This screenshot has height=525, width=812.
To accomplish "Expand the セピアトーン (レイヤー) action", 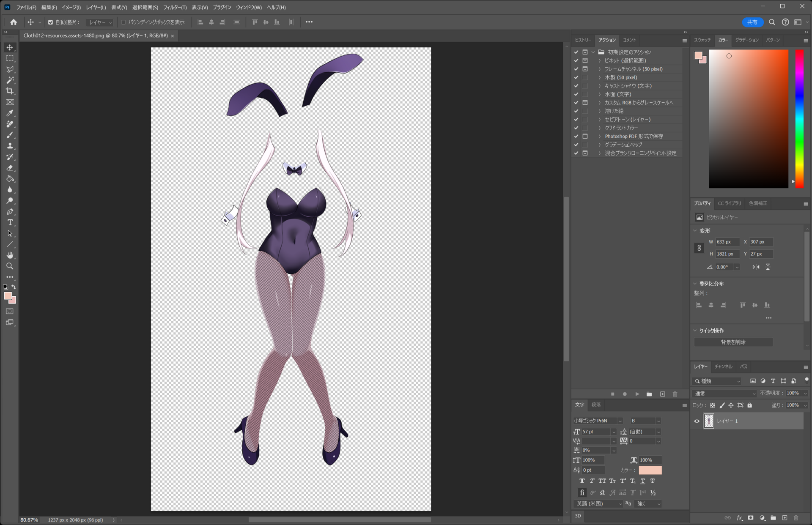I will point(600,120).
